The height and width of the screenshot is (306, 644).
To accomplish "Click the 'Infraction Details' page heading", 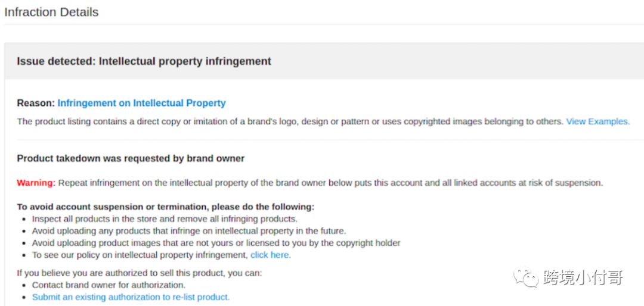I will click(51, 12).
